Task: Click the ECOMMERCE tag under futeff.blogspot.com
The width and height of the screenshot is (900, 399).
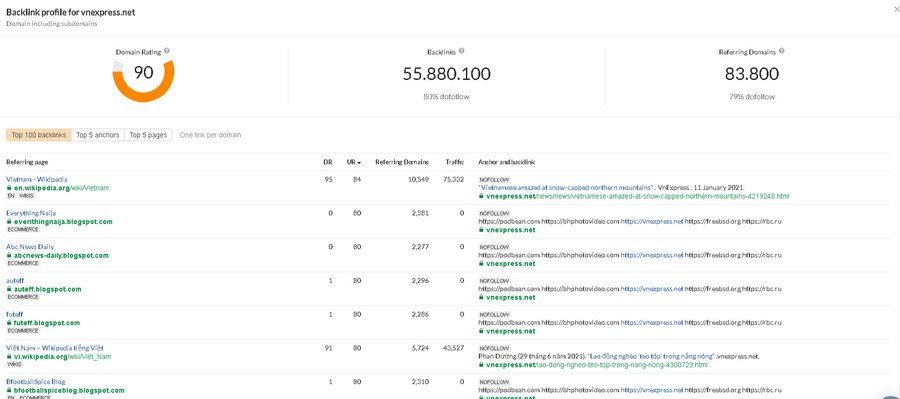Action: pyautogui.click(x=23, y=331)
